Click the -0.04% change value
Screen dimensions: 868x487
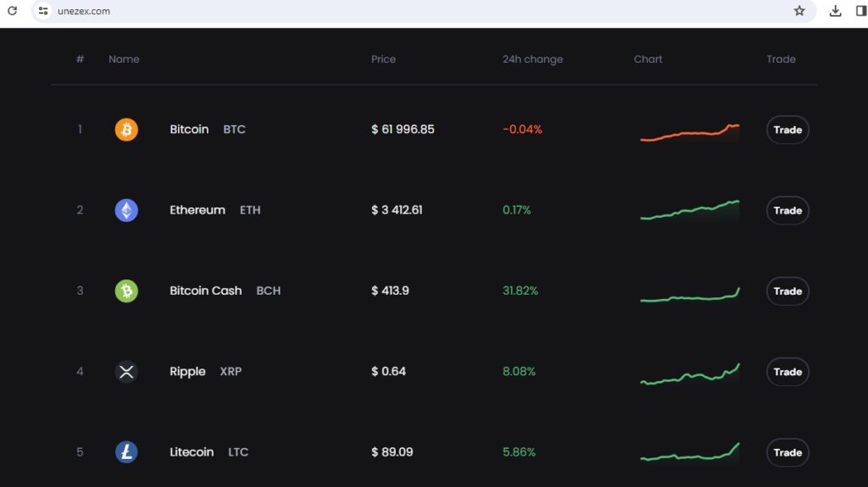point(522,130)
